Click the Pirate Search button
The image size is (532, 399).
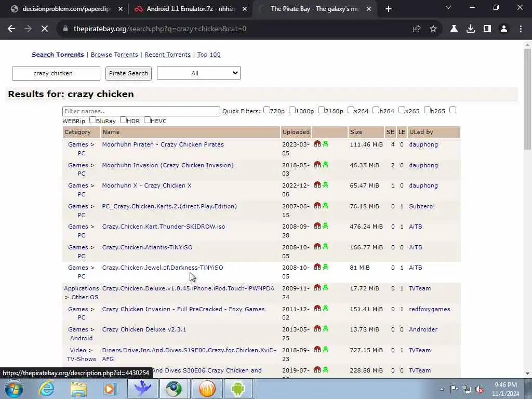tap(128, 73)
